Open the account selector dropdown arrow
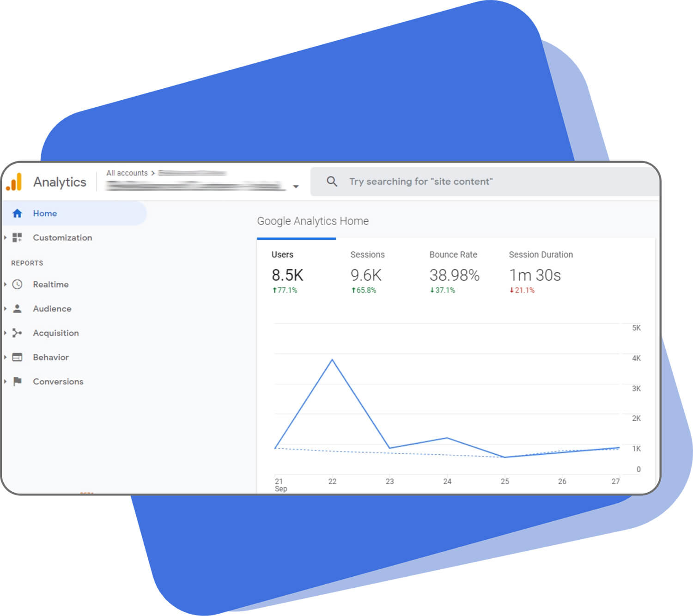This screenshot has width=693, height=616. 296,187
